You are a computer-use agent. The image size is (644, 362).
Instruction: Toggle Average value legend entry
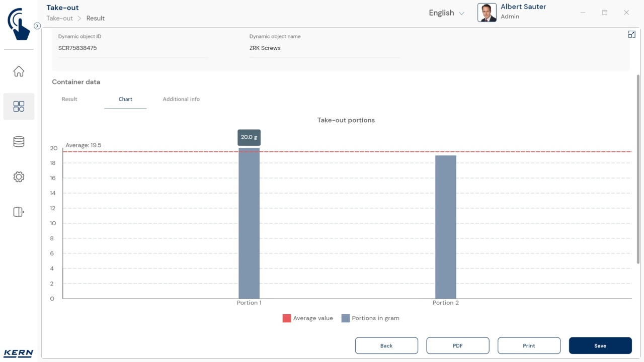coord(308,318)
